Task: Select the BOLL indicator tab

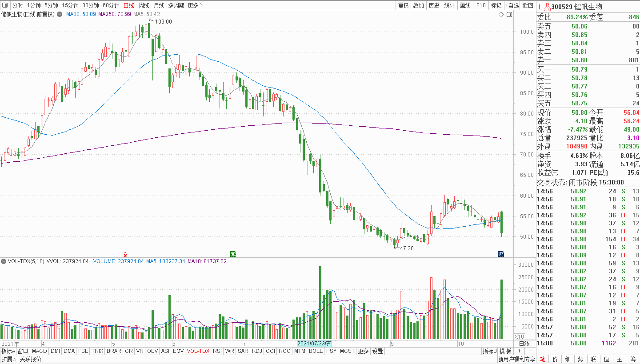Action: [x=316, y=351]
